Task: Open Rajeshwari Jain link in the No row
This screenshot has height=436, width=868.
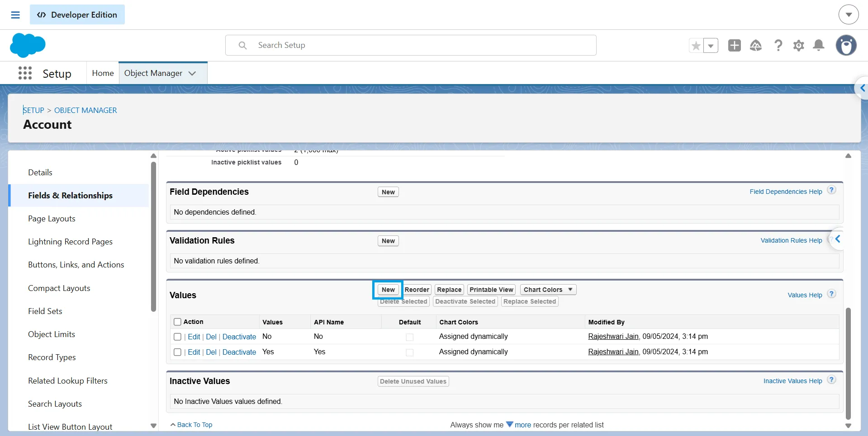Action: coord(613,337)
